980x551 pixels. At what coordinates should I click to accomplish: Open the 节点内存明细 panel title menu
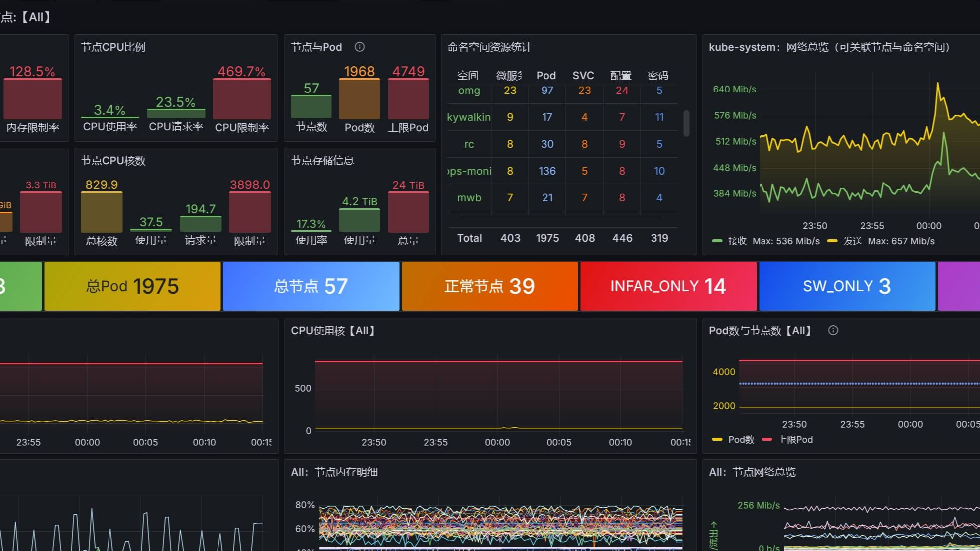point(334,472)
